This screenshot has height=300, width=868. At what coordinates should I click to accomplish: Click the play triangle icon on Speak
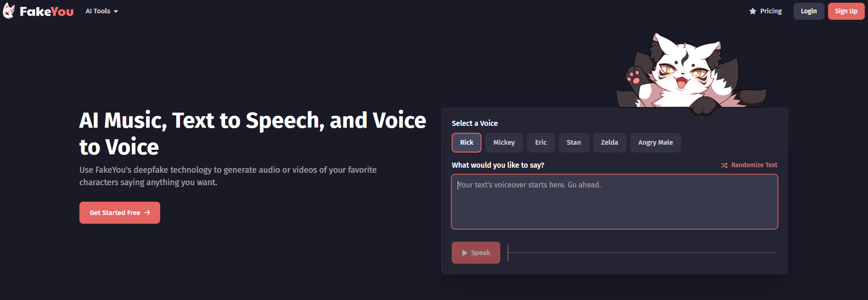click(x=465, y=253)
